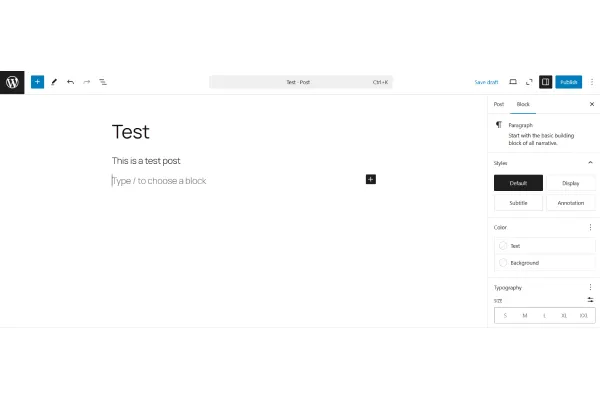Toggle the custom font size control icon
The image size is (600, 400).
pyautogui.click(x=590, y=300)
